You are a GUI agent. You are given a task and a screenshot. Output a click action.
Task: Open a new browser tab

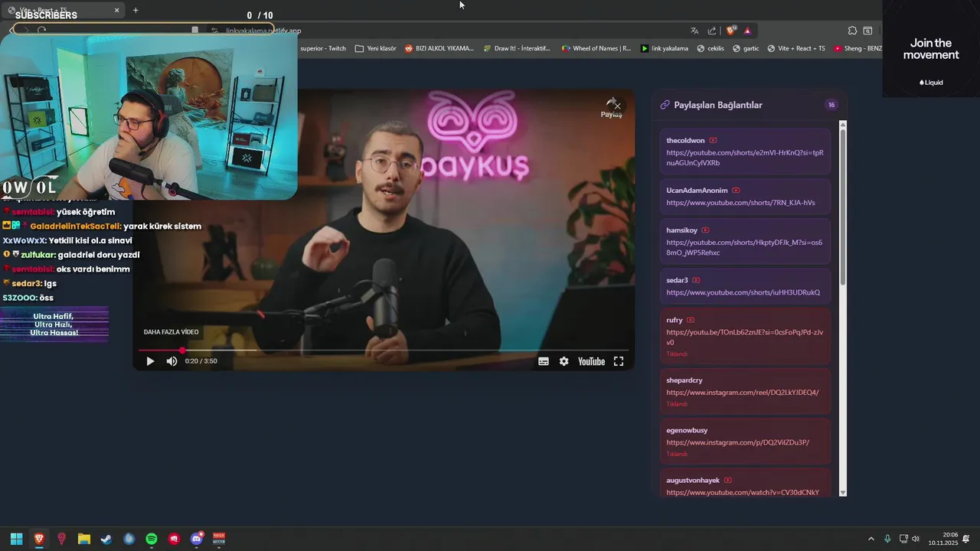click(136, 10)
